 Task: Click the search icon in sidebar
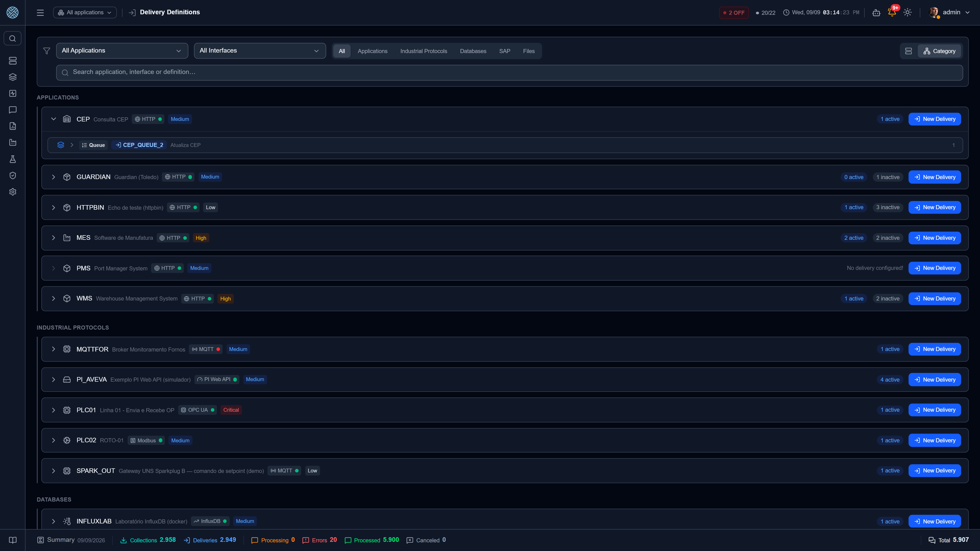point(13,39)
